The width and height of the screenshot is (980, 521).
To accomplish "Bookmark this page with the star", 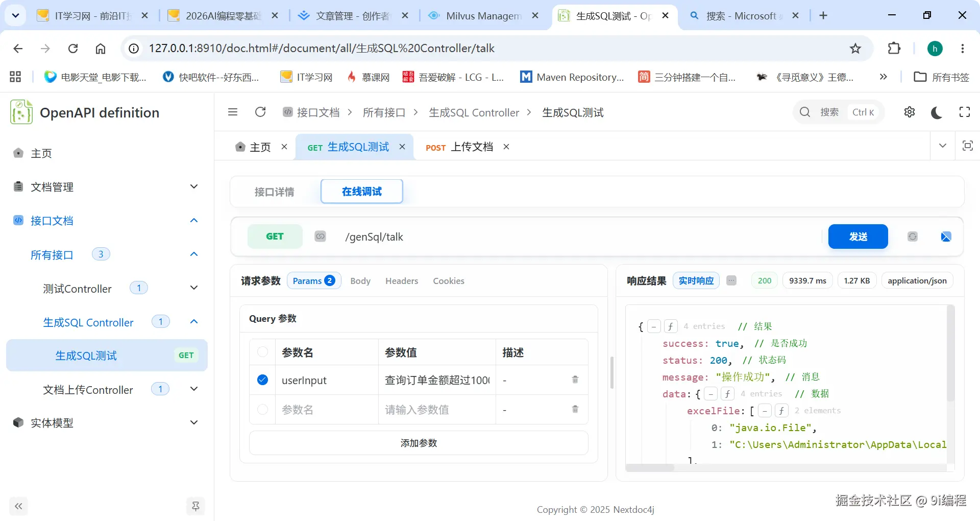I will pos(855,49).
